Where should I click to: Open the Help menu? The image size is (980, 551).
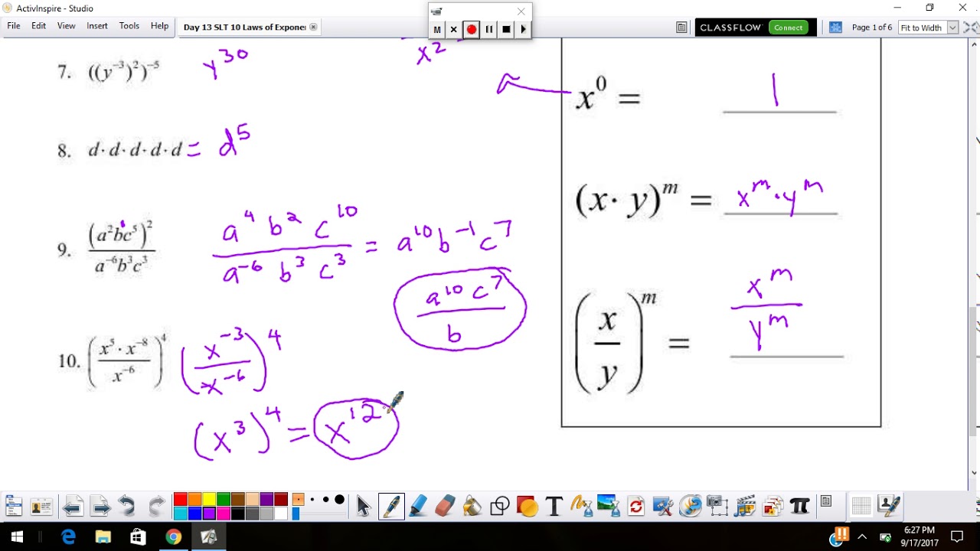(x=159, y=26)
